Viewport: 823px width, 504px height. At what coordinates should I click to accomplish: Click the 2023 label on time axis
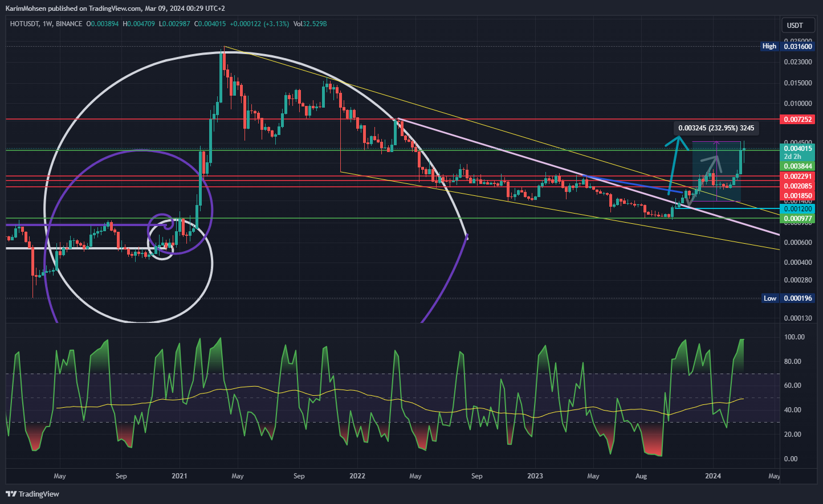pyautogui.click(x=535, y=476)
